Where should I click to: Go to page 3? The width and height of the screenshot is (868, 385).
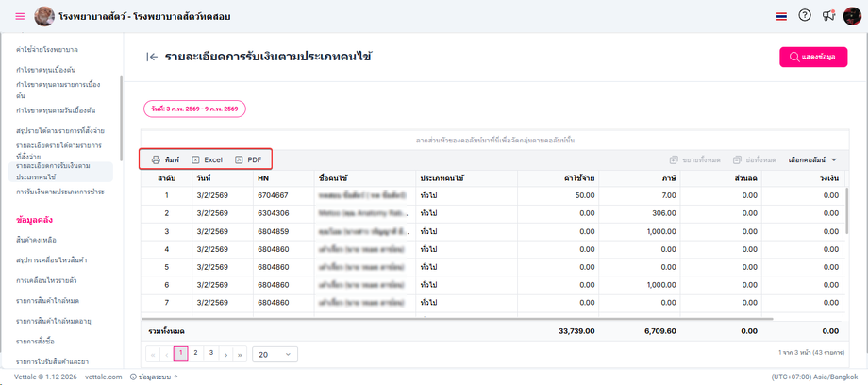(211, 352)
